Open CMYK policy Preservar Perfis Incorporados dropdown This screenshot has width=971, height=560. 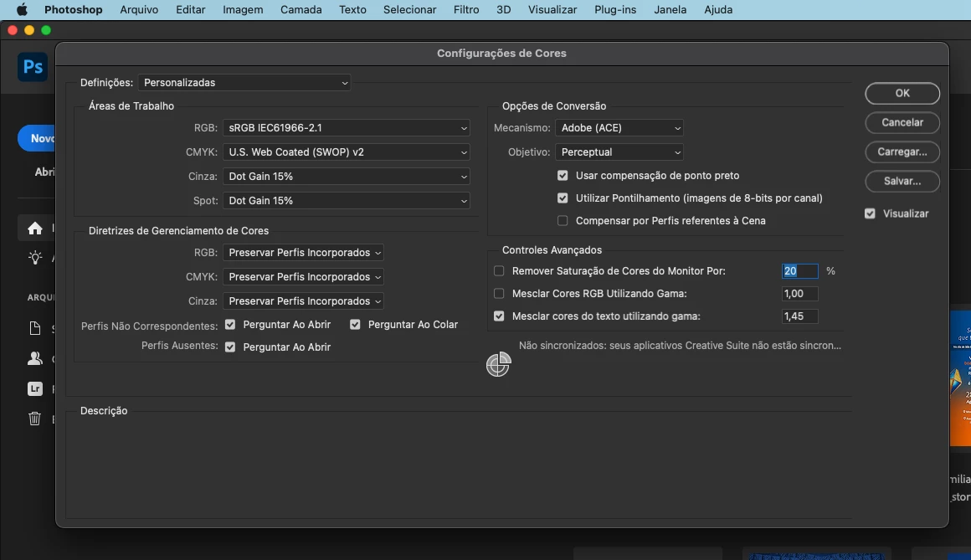(303, 277)
